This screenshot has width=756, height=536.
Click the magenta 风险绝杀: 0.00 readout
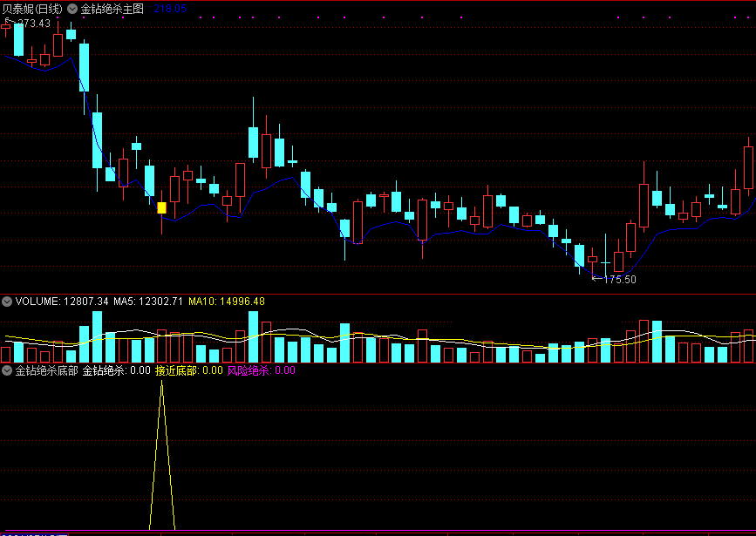(262, 370)
